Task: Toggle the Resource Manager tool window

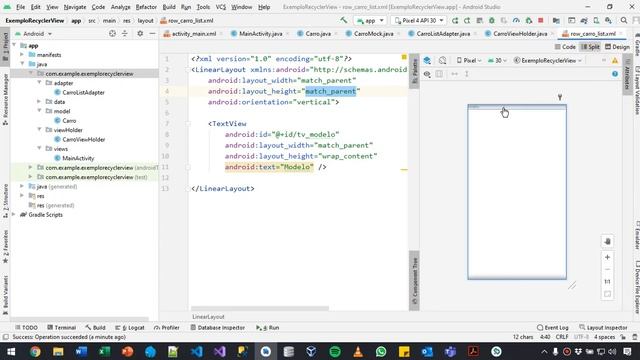Action: tap(5, 99)
